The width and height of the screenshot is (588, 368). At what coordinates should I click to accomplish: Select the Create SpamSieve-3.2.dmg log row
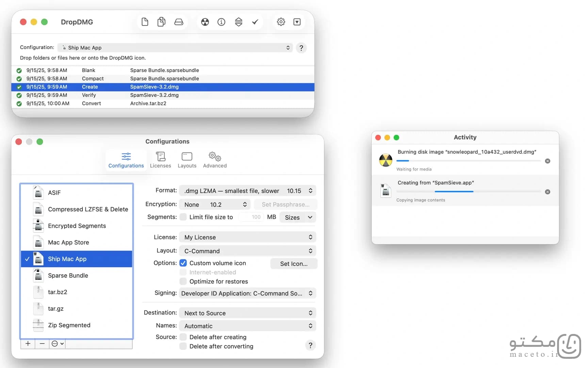click(x=163, y=87)
